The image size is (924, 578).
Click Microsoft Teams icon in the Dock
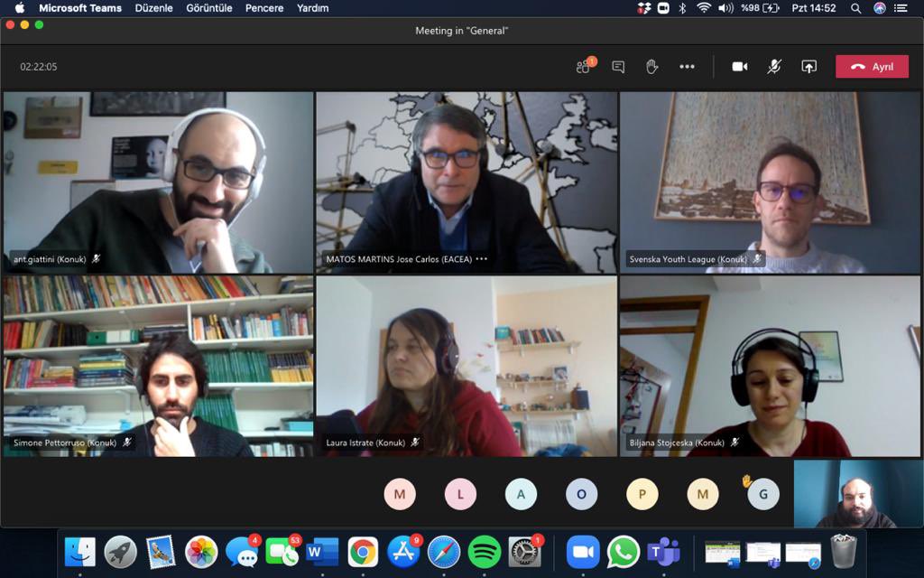663,552
